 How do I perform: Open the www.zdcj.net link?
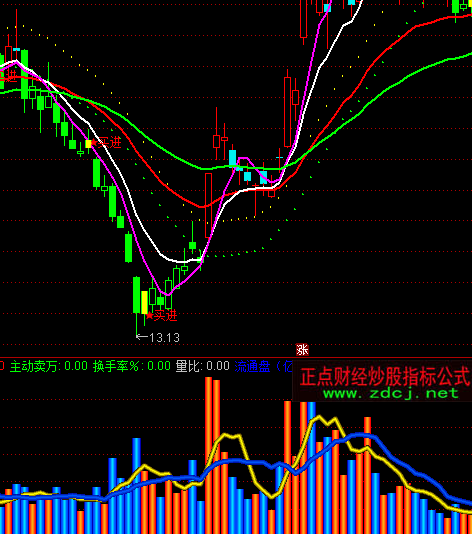391,393
